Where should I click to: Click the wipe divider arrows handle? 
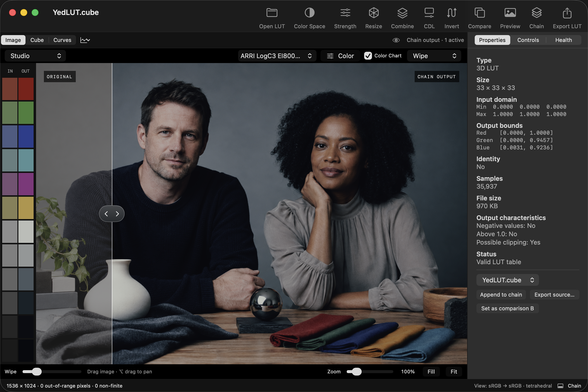[x=112, y=213]
